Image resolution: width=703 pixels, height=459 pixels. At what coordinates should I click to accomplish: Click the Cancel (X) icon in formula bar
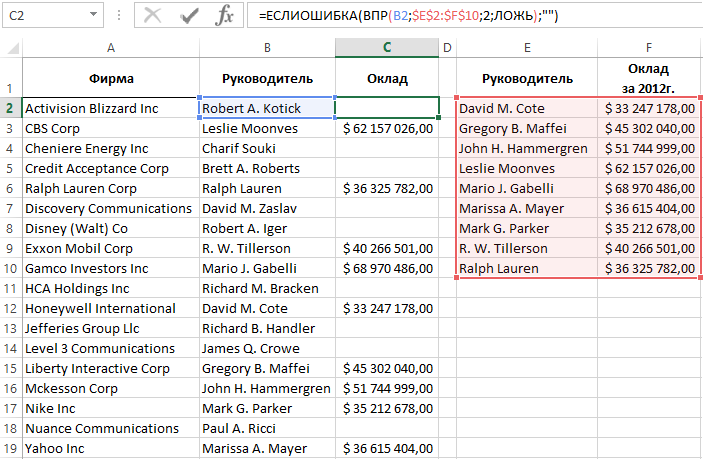pos(152,16)
